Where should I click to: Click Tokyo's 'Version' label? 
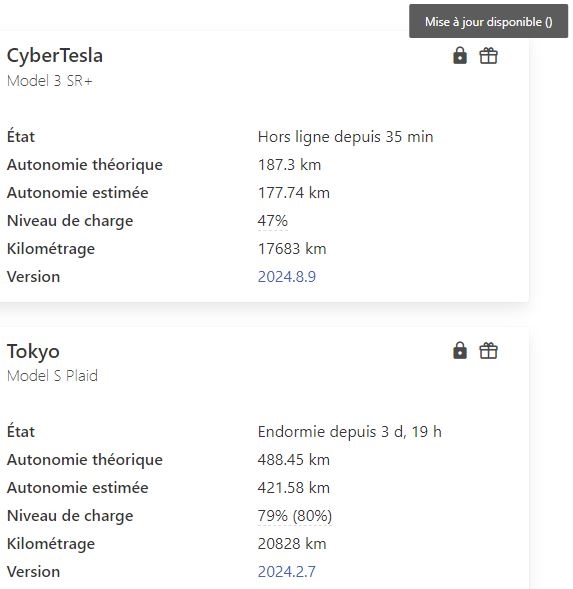pos(33,572)
